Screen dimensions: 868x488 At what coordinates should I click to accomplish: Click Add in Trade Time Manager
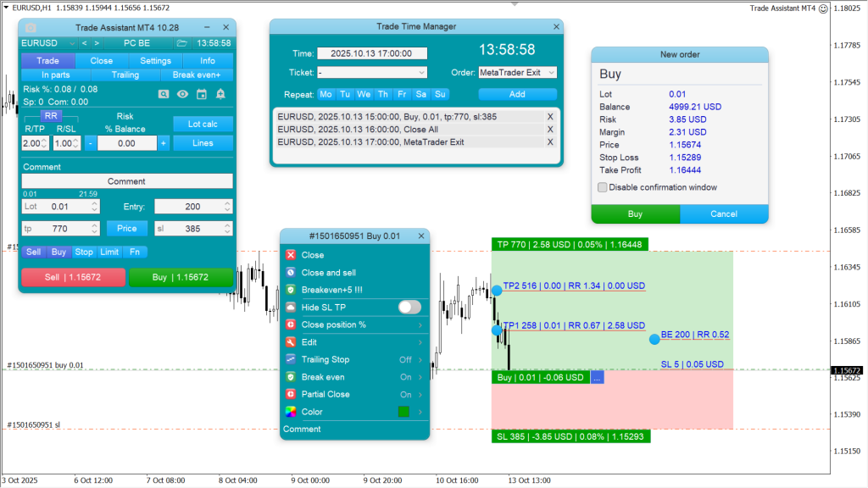pos(517,94)
